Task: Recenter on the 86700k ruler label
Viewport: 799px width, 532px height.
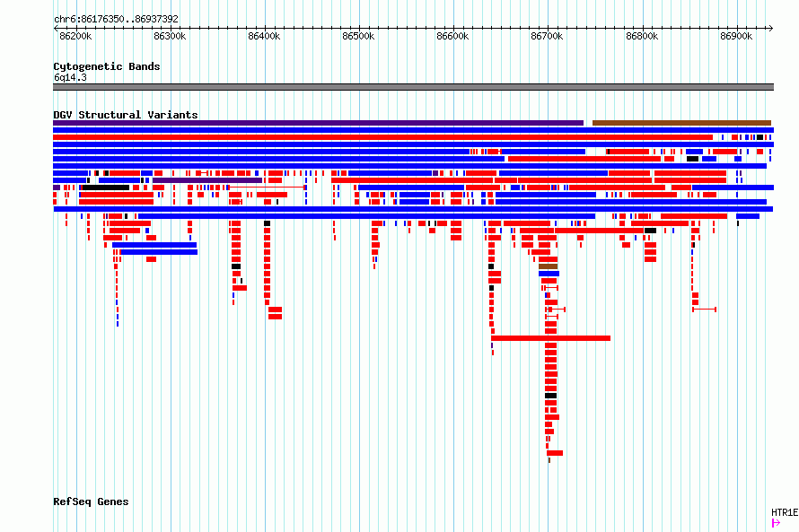Action: (547, 36)
